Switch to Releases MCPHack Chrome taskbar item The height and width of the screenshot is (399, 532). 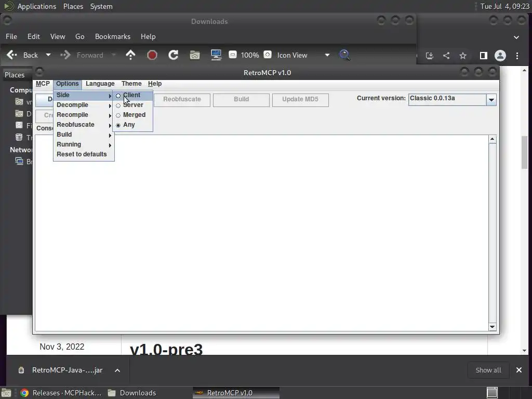pos(61,393)
